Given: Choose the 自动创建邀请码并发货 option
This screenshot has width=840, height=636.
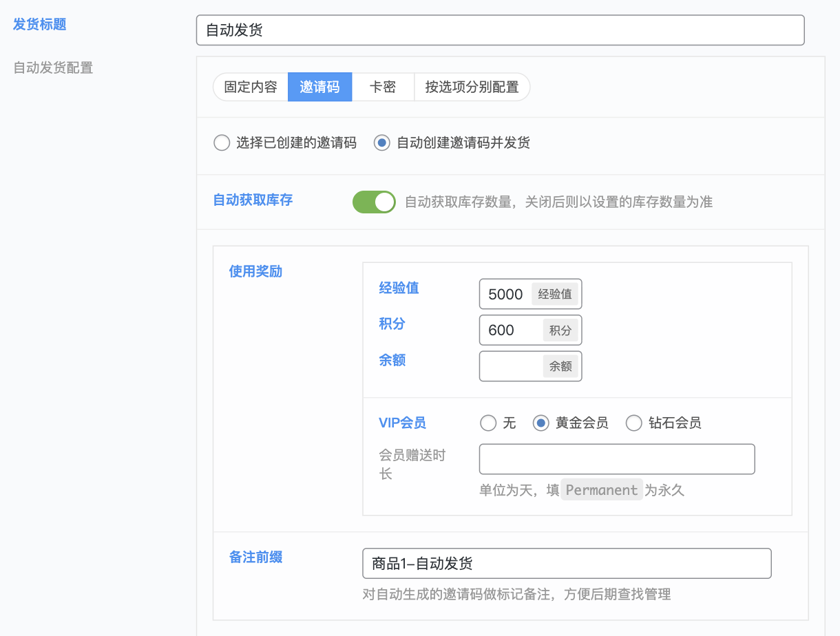Looking at the screenshot, I should point(382,142).
